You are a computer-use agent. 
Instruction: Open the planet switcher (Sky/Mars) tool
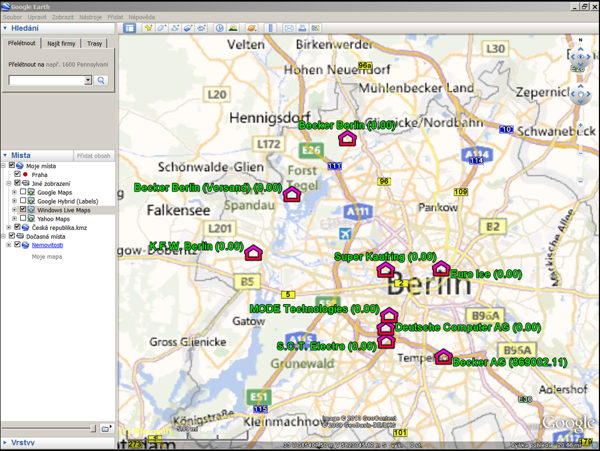click(x=251, y=28)
